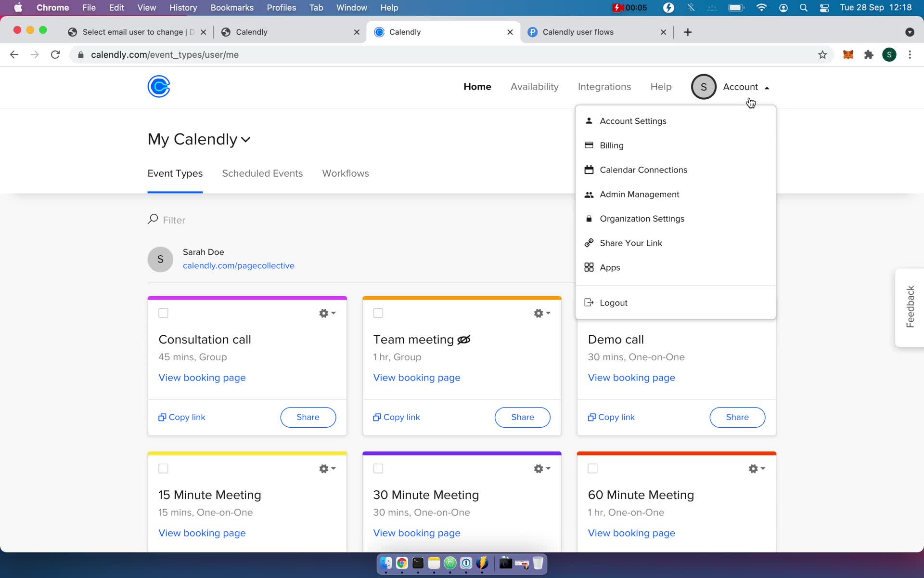Open 15 Minute Meeting gear dropdown
Viewport: 924px width, 578px height.
coord(327,469)
